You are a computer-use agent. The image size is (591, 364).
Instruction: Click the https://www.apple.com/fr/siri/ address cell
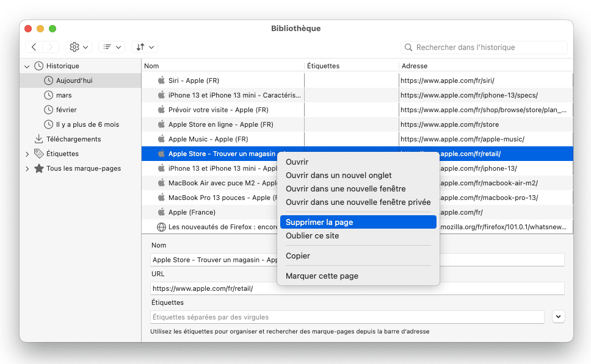pyautogui.click(x=486, y=80)
